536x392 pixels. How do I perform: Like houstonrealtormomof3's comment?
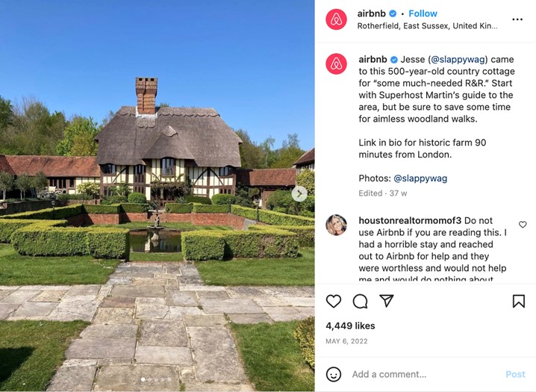523,225
